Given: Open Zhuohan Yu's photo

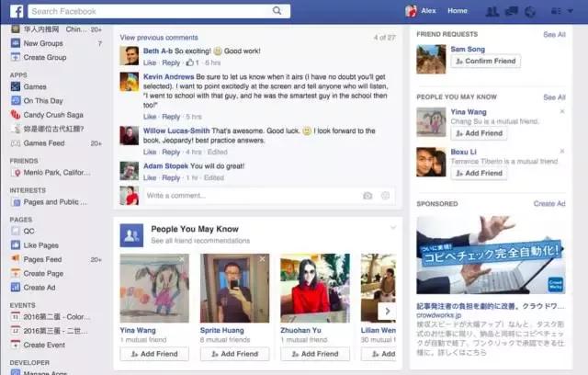Looking at the screenshot, I should [x=315, y=288].
